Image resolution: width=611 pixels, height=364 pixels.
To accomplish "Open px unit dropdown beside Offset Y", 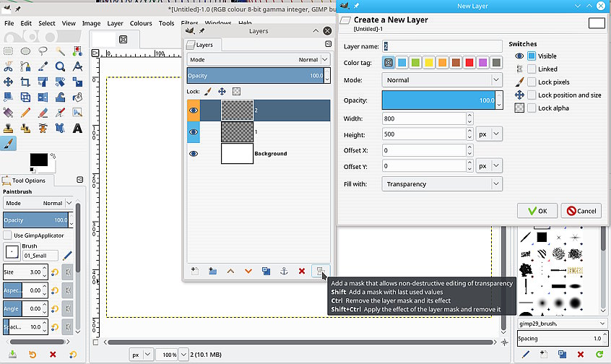I will 489,166.
